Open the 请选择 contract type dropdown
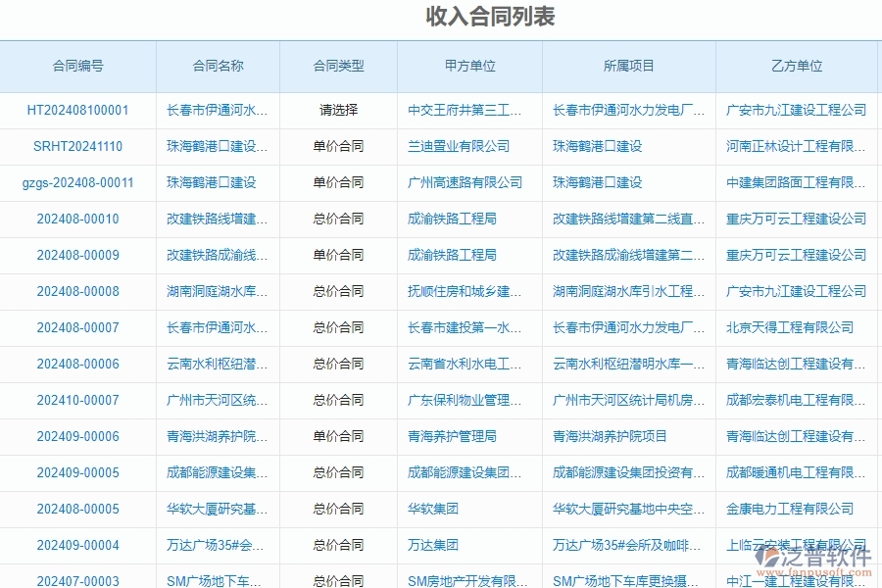This screenshot has height=588, width=882. point(337,111)
